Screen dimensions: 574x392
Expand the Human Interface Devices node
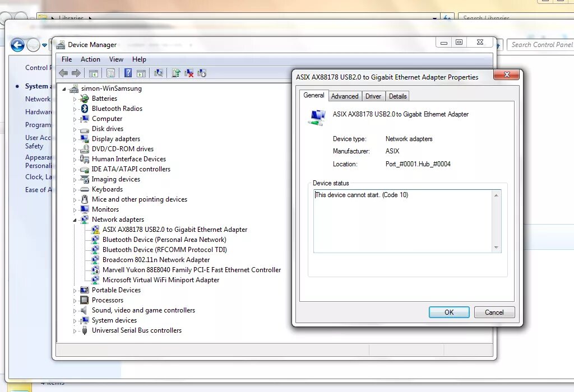75,160
